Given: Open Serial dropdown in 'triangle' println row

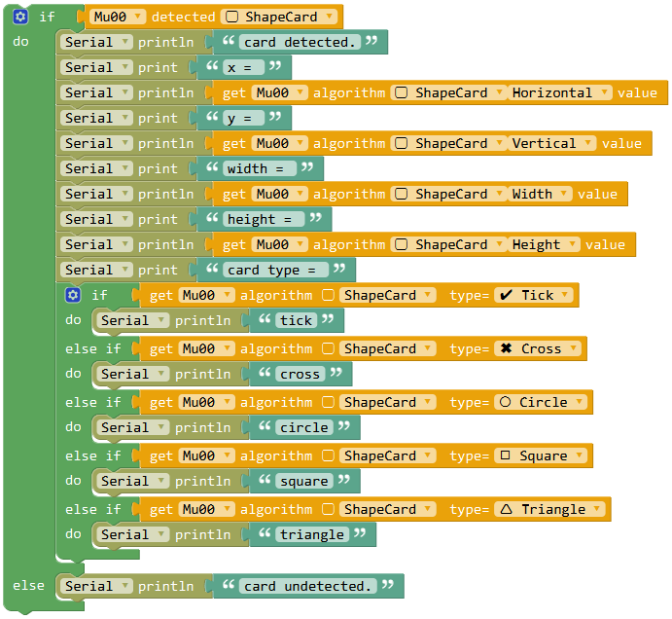Looking at the screenshot, I should pyautogui.click(x=133, y=534).
